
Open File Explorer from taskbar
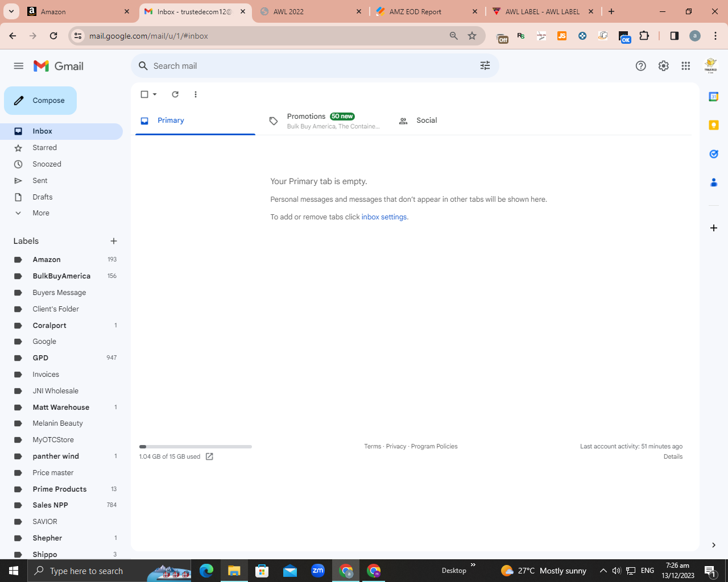click(234, 571)
